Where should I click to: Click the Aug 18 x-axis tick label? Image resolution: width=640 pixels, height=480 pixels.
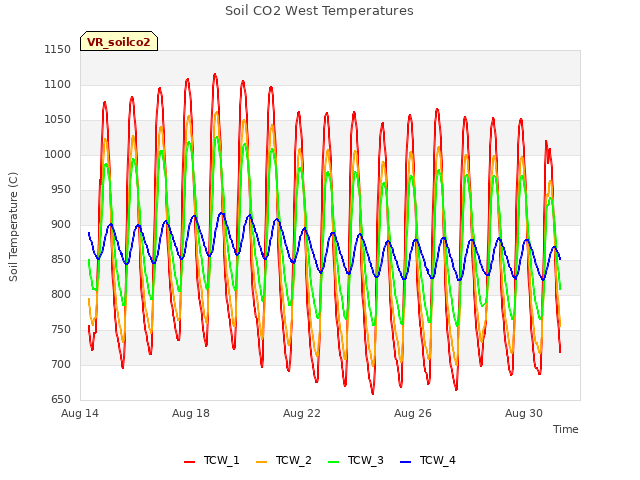[191, 413]
